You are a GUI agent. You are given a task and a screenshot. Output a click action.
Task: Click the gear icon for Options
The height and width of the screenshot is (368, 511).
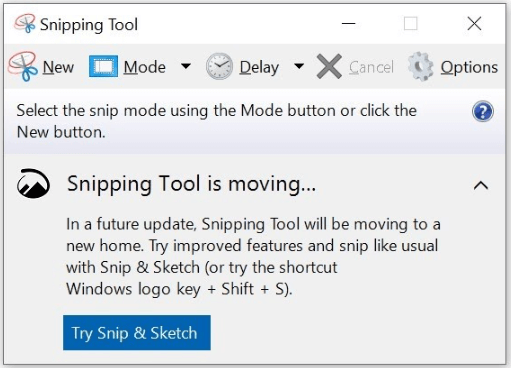click(x=421, y=66)
